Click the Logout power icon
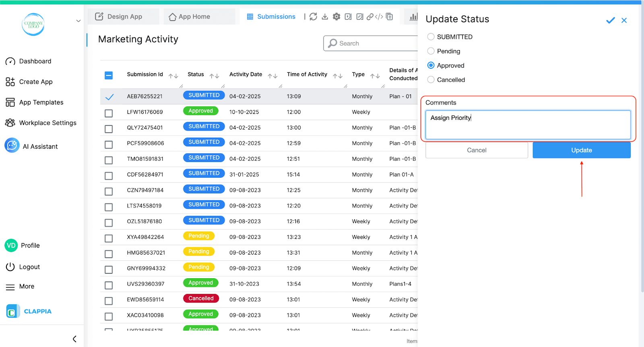The image size is (644, 347). pos(10,267)
